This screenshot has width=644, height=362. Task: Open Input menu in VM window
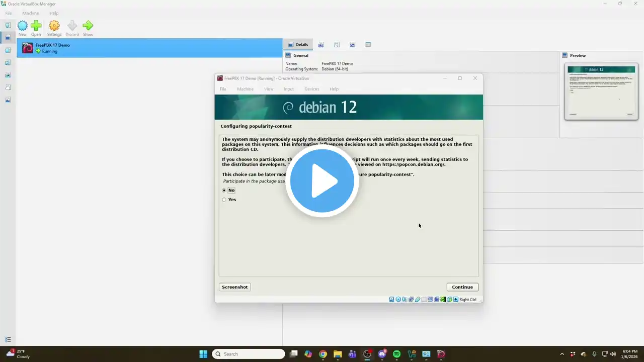coord(289,89)
